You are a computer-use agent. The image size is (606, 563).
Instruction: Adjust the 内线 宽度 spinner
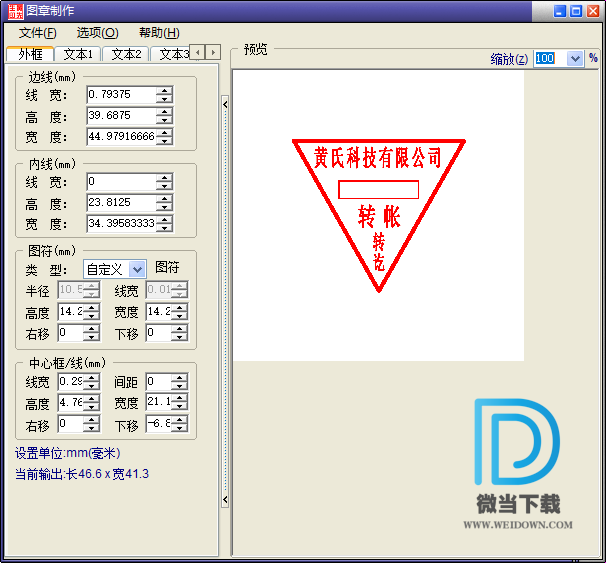(x=164, y=223)
